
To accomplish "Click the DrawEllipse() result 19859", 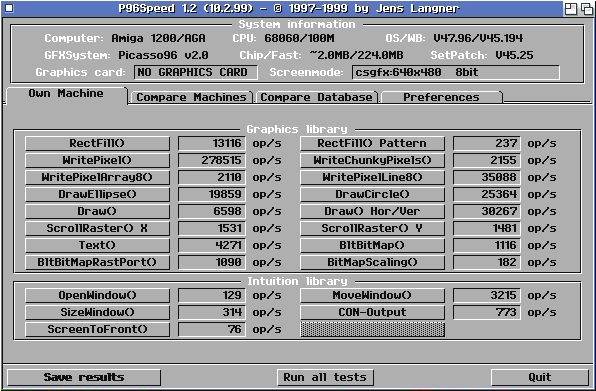I will click(x=212, y=194).
